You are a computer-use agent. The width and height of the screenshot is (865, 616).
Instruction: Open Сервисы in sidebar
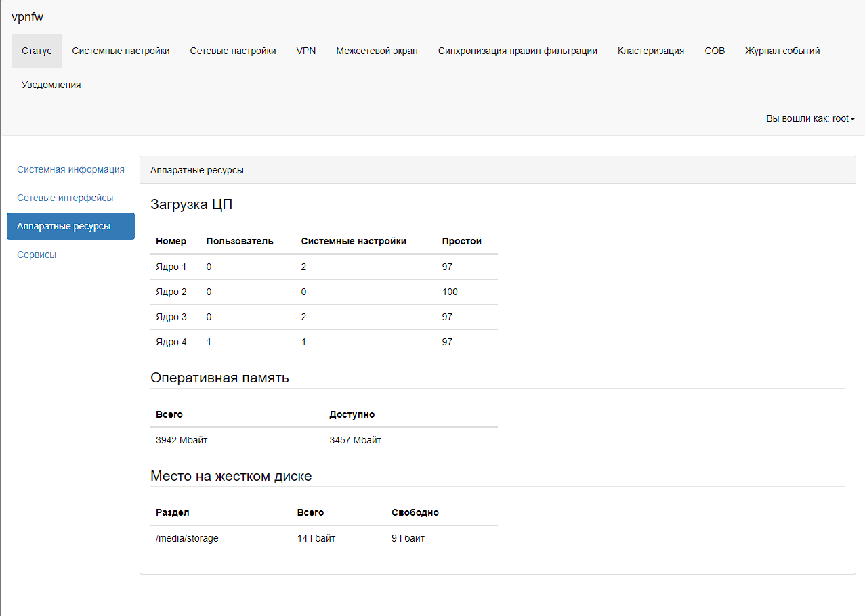[x=37, y=255]
